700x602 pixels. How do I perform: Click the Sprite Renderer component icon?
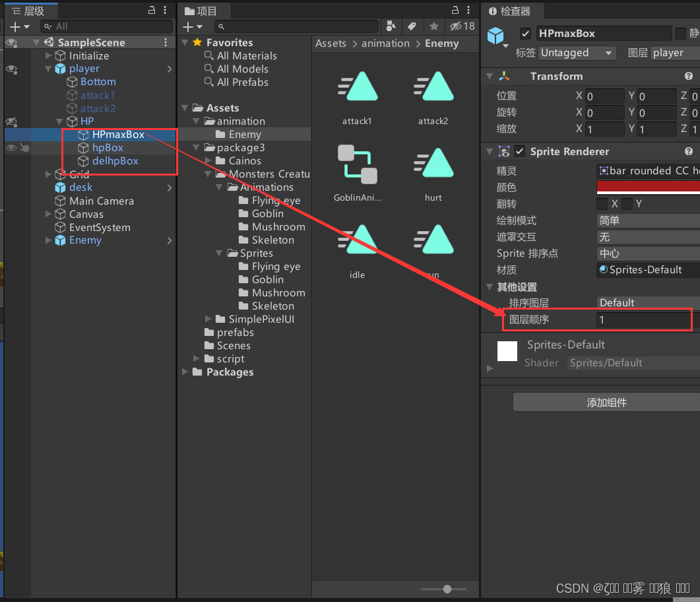[504, 152]
